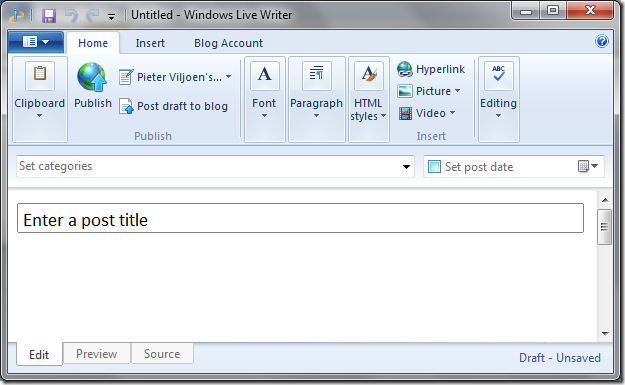The image size is (625, 385).
Task: Expand the Paragraph group arrow
Action: pos(316,116)
